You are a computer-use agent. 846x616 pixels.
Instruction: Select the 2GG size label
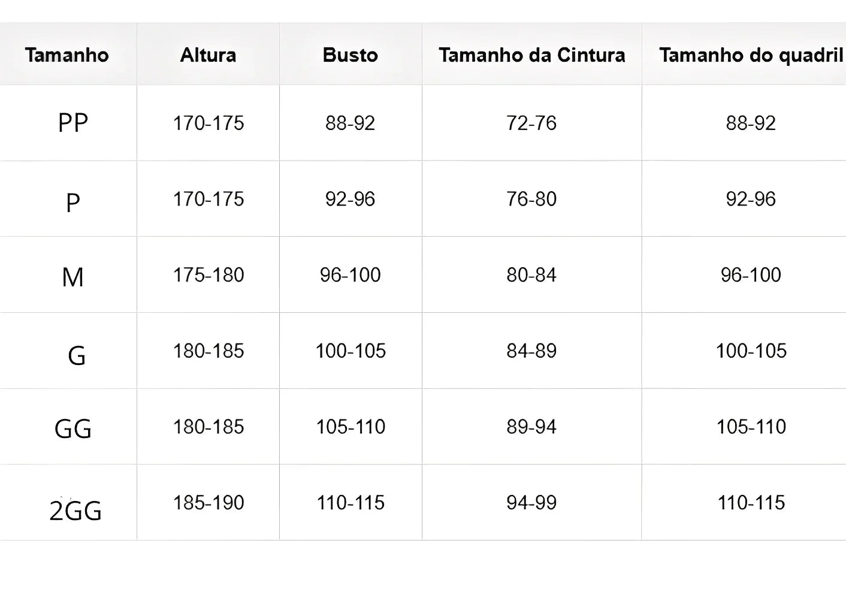point(75,511)
